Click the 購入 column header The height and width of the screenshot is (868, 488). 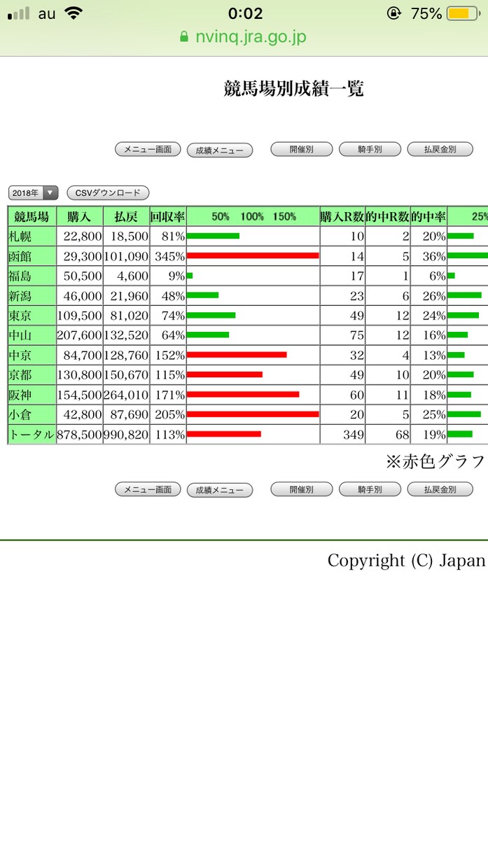80,216
